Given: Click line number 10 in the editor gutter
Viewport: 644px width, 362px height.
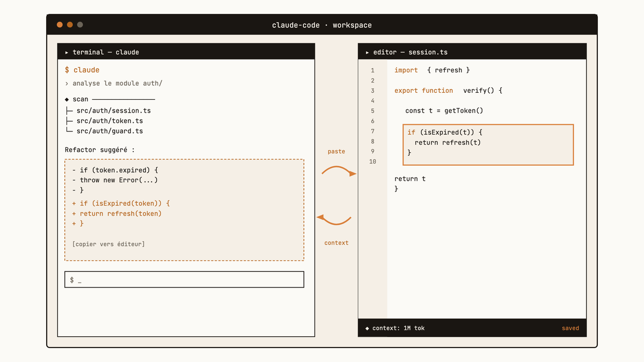Looking at the screenshot, I should click(372, 161).
